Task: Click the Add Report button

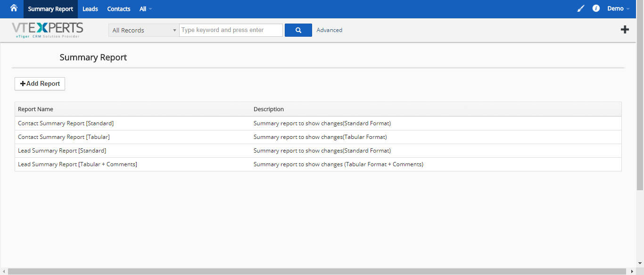Action: (40, 84)
